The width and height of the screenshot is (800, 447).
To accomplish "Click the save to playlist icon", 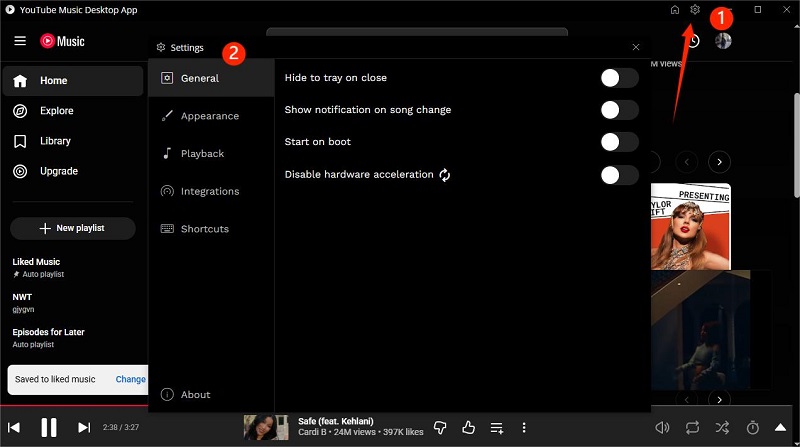I will [497, 428].
